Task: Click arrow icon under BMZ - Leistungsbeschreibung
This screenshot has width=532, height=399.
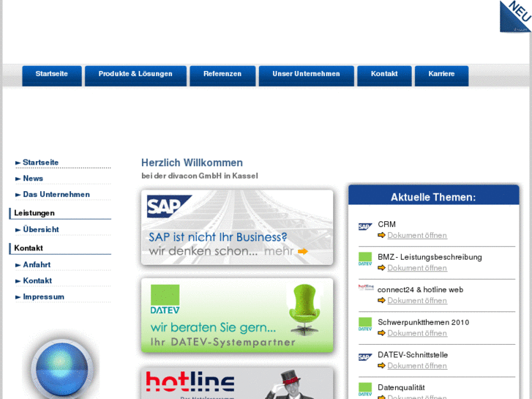Action: 381,267
